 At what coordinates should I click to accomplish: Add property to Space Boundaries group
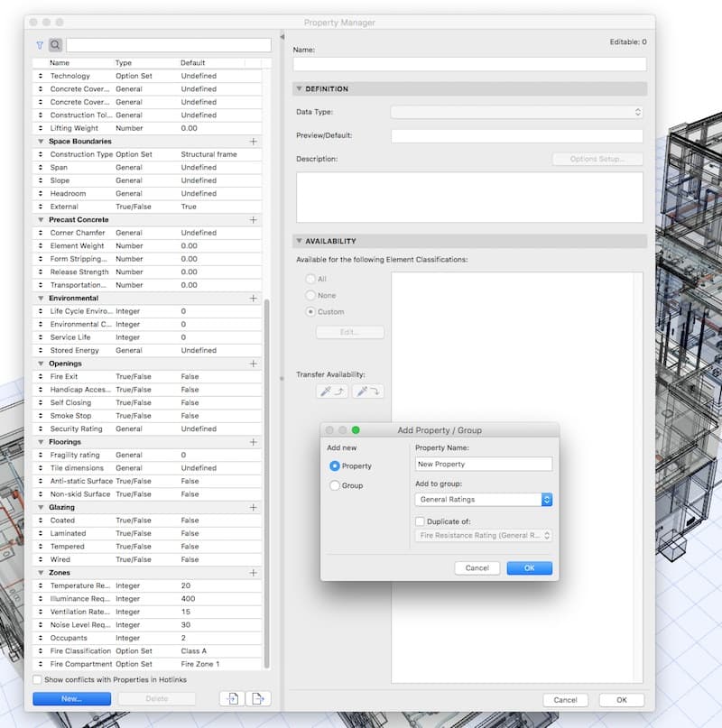click(254, 141)
